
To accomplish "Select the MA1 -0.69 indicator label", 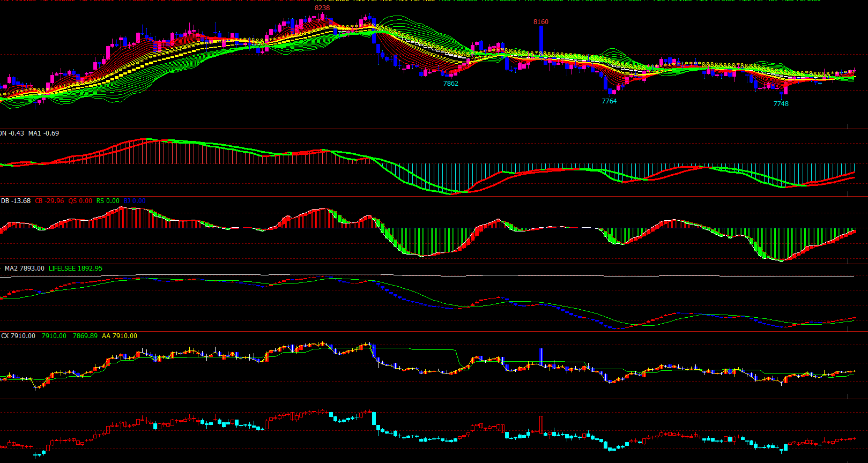I will coord(44,133).
